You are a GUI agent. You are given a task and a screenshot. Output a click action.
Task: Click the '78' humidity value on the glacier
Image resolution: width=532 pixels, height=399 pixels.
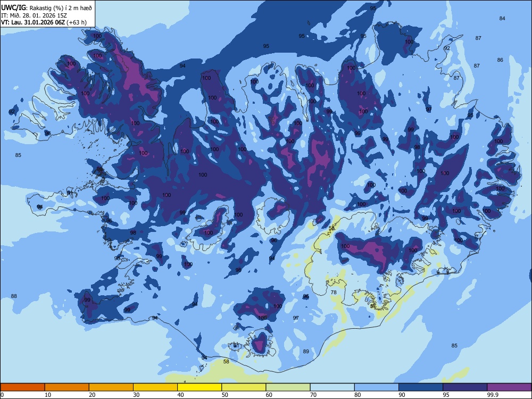334,292
